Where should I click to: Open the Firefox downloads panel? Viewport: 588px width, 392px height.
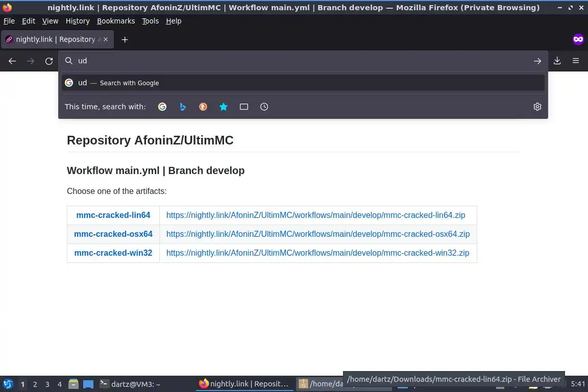tap(557, 61)
